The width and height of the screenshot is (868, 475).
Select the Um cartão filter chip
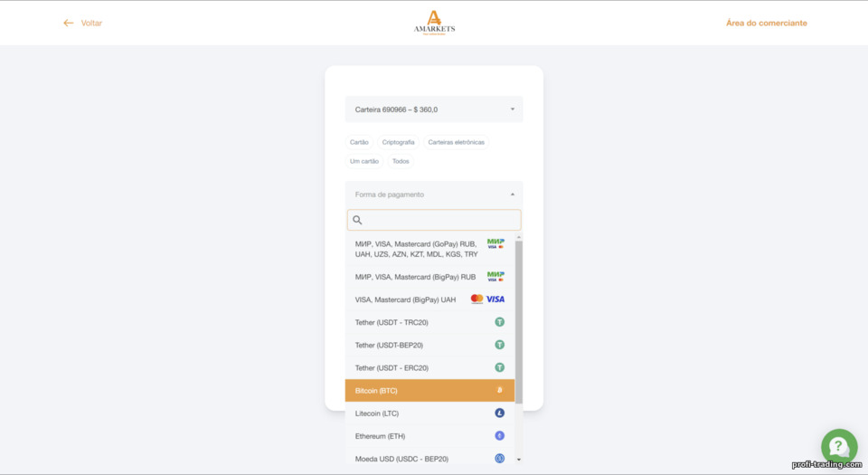click(364, 161)
